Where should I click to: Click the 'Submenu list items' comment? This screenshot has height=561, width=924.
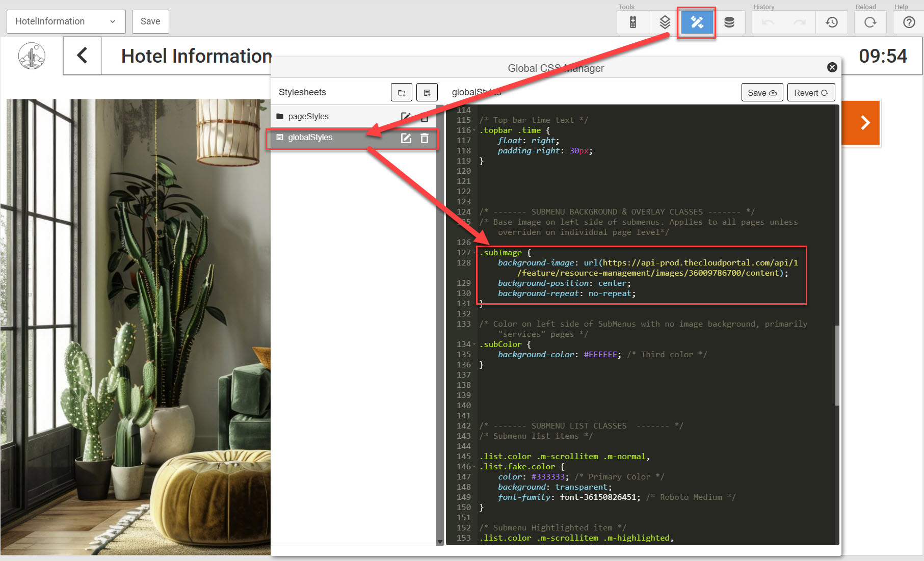pyautogui.click(x=536, y=436)
